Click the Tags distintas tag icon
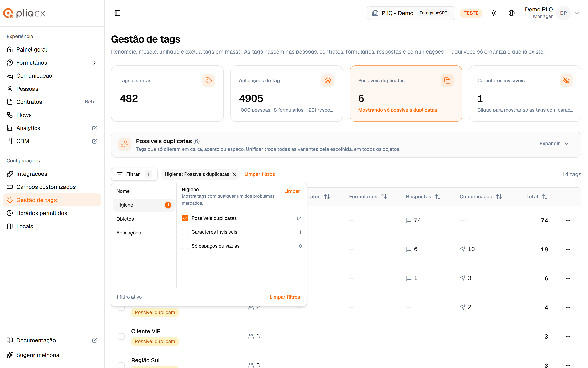The width and height of the screenshot is (588, 368). coord(208,81)
